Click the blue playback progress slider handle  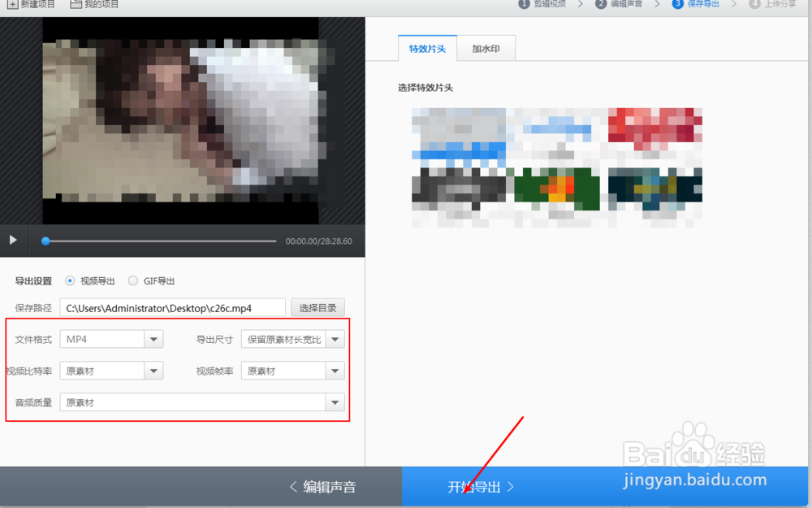click(x=45, y=241)
